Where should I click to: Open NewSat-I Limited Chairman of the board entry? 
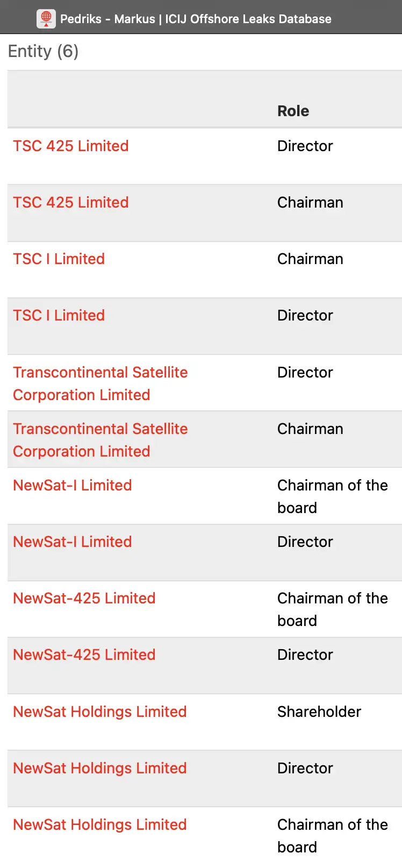(x=73, y=486)
